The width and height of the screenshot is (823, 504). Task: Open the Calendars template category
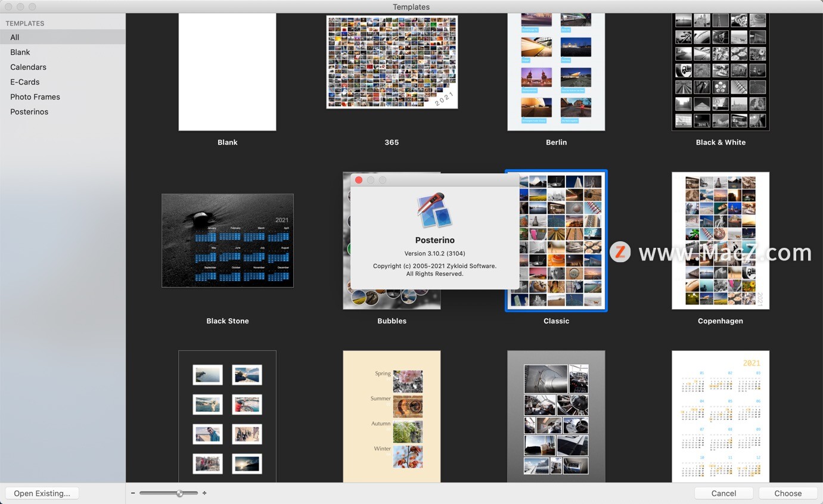63,67
